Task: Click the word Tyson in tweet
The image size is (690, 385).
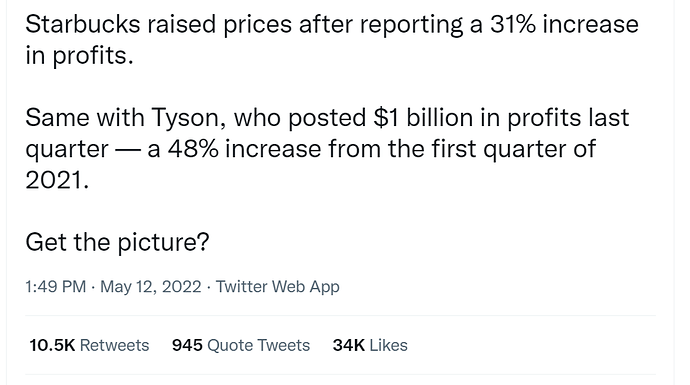Action: click(x=189, y=118)
